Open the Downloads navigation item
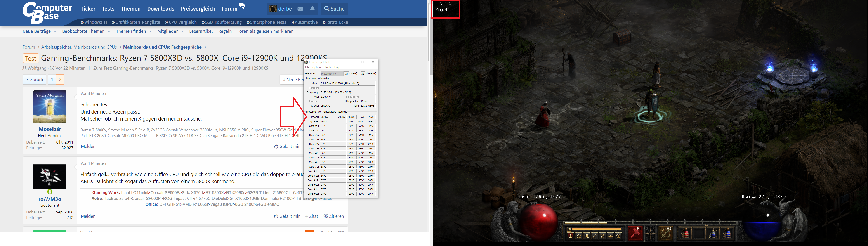Viewport: 868px width, 246px height. (x=161, y=9)
